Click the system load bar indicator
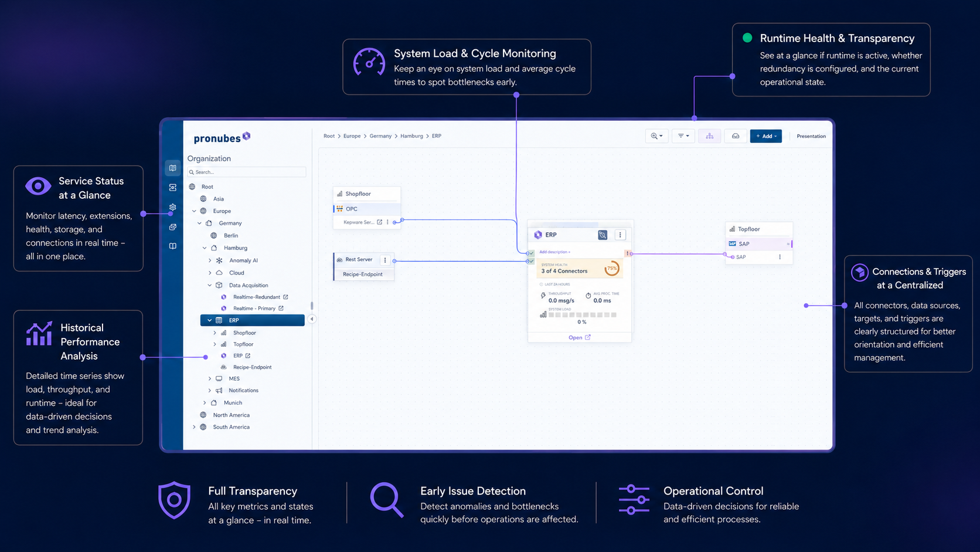 pyautogui.click(x=583, y=315)
